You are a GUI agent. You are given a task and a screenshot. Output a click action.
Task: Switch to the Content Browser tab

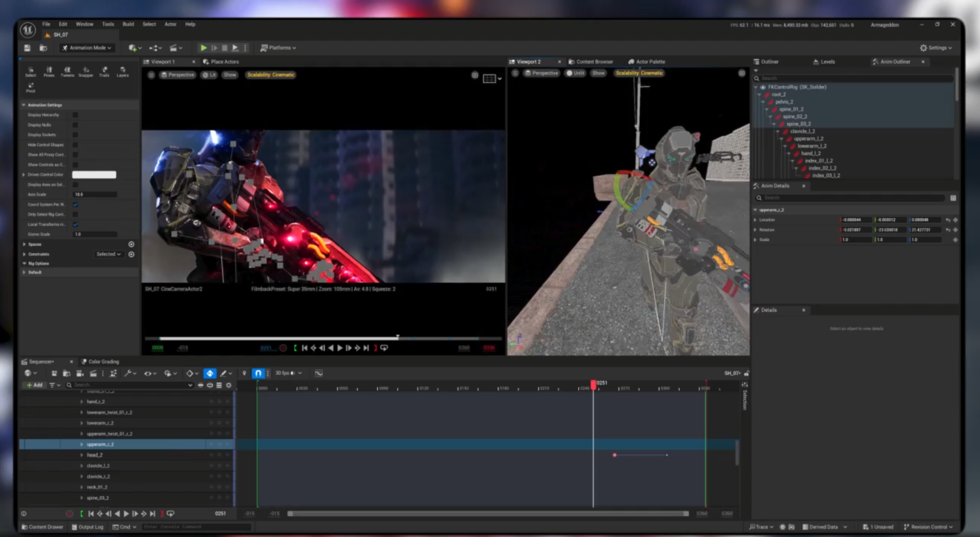pyautogui.click(x=591, y=61)
